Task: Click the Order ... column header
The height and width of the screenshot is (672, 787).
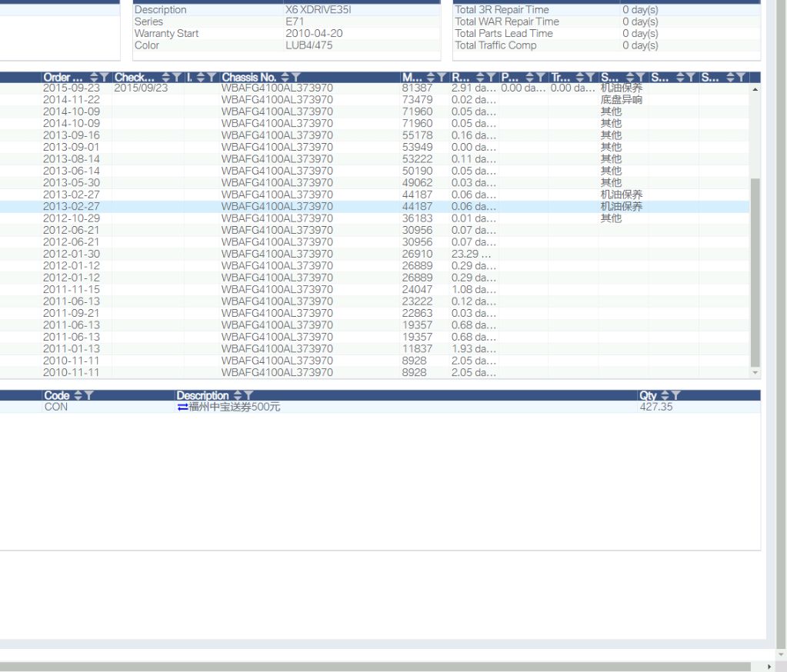Action: click(x=63, y=77)
